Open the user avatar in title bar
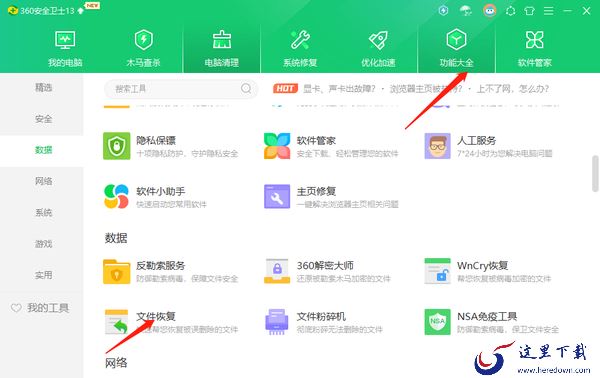The width and height of the screenshot is (600, 378). [x=489, y=10]
